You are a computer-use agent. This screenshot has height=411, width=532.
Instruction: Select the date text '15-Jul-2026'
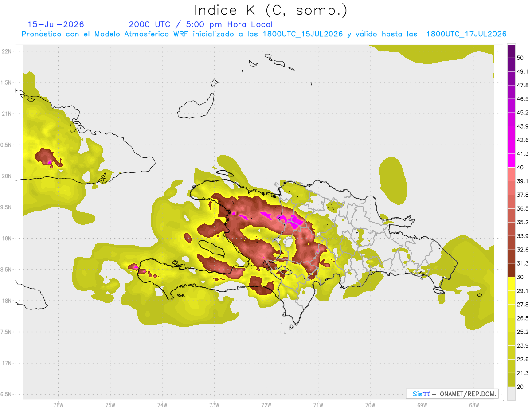click(56, 24)
